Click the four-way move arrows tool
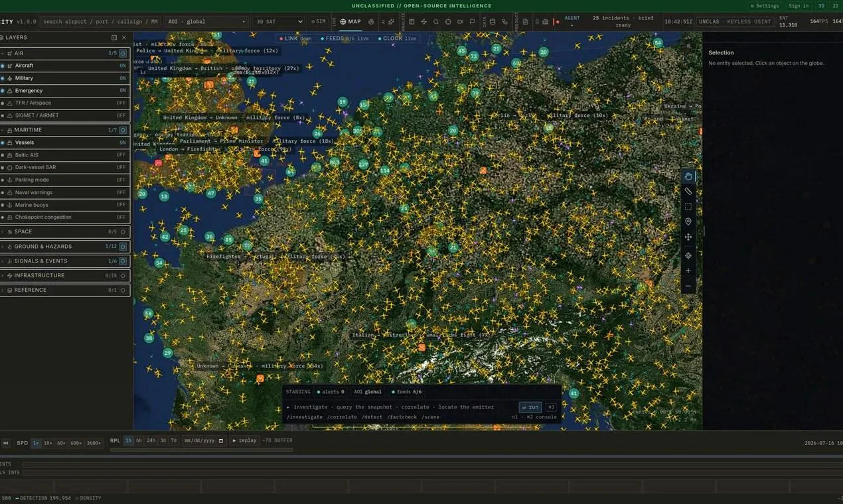Screen dimensions: 843x504 click(x=688, y=237)
